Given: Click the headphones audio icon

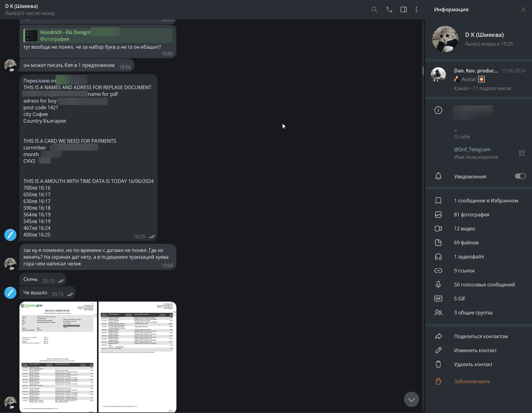Looking at the screenshot, I should tap(438, 257).
